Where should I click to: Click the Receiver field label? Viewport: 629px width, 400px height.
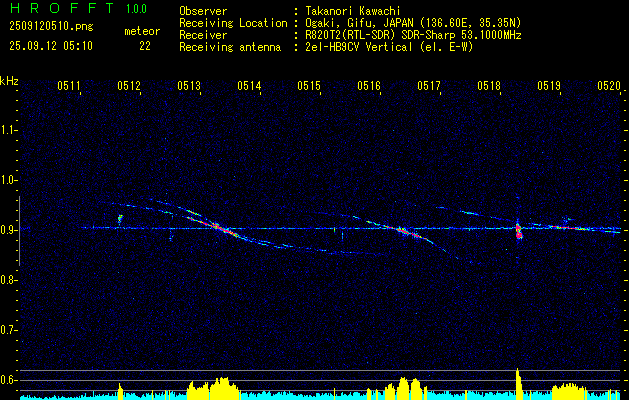(203, 35)
